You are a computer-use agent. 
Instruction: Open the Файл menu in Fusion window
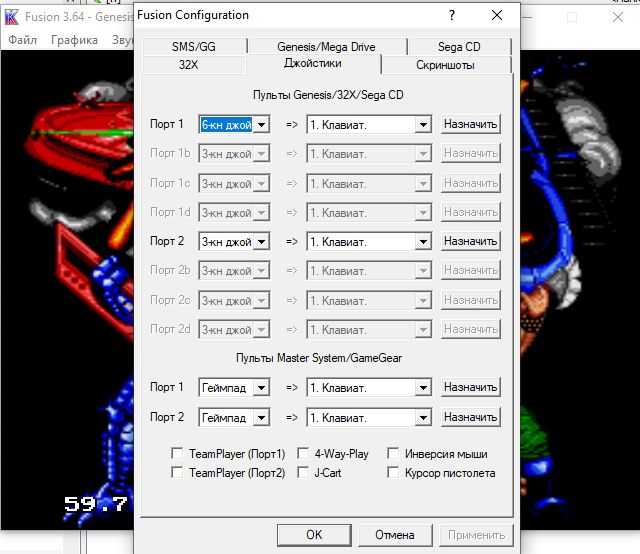coord(22,40)
